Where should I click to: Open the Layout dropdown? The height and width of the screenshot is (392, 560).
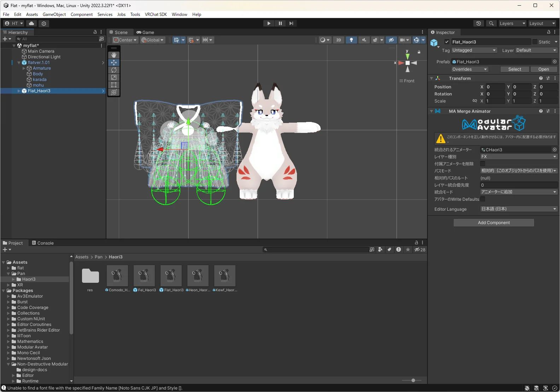pos(542,23)
